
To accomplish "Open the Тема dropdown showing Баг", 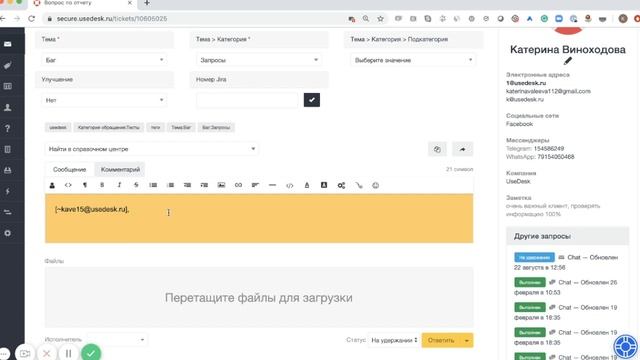I will (104, 60).
